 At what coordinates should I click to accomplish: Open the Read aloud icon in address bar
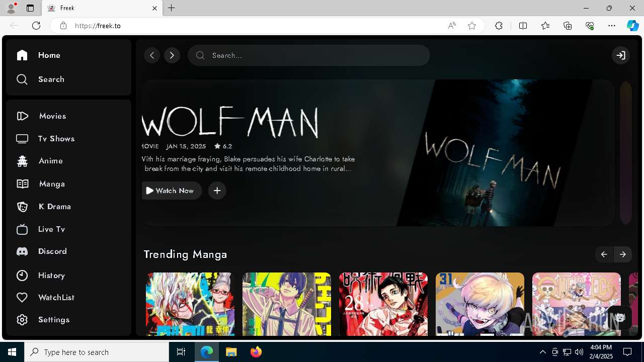(452, 26)
